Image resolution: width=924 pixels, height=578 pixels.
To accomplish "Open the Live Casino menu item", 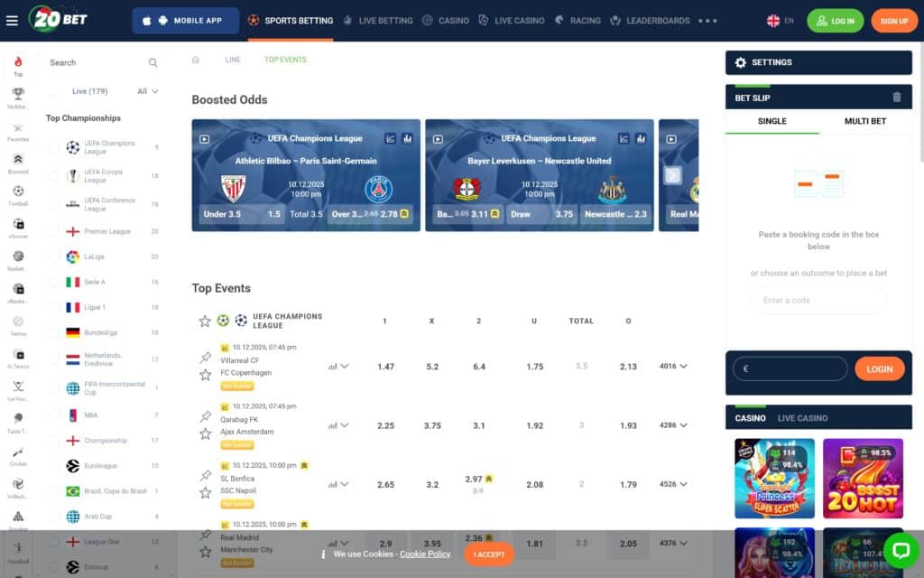I will (512, 19).
